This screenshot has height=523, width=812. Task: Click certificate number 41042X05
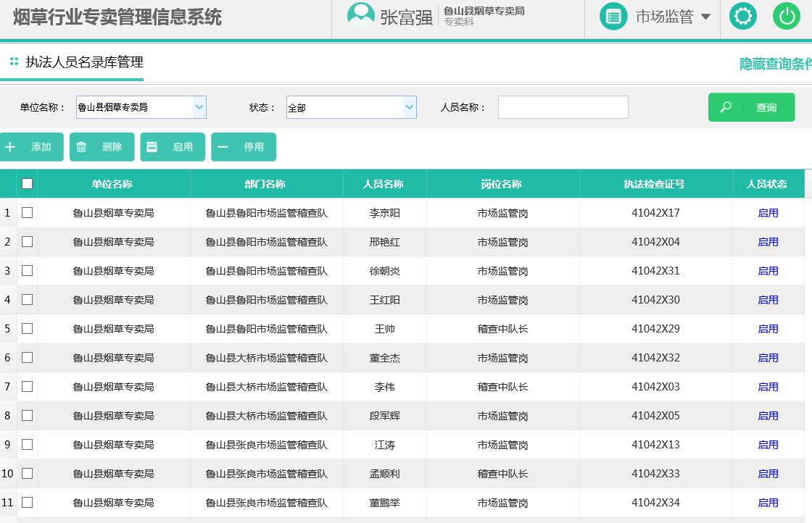tap(655, 415)
